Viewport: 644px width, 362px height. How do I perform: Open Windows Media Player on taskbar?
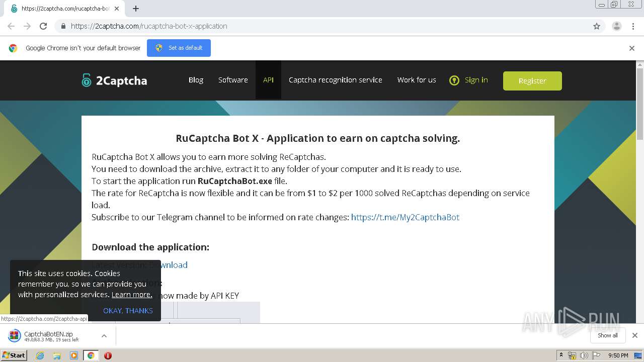pyautogui.click(x=74, y=355)
